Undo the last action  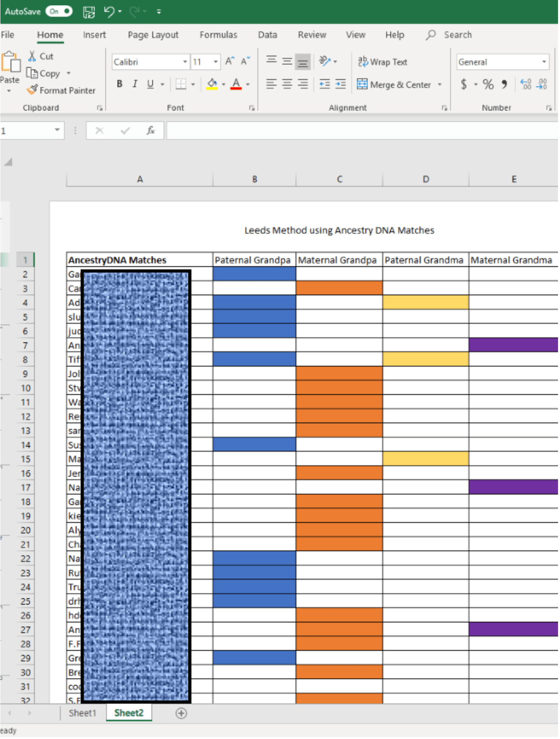coord(109,12)
